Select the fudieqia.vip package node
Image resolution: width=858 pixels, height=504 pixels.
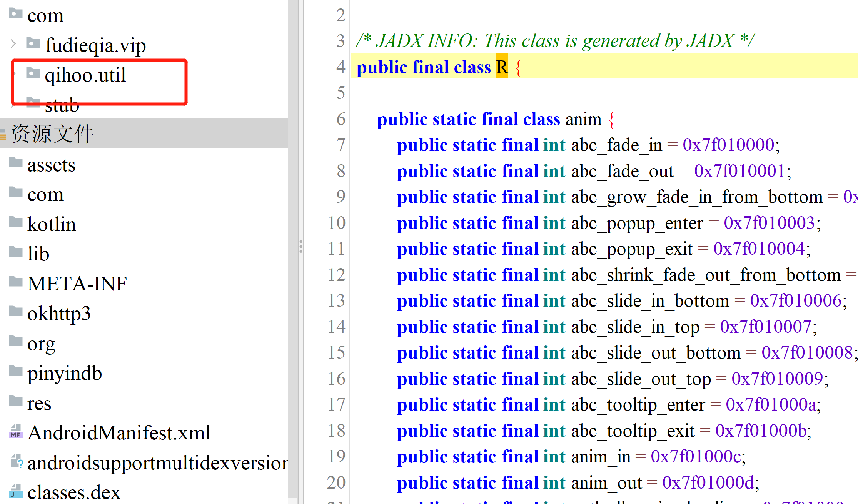95,46
